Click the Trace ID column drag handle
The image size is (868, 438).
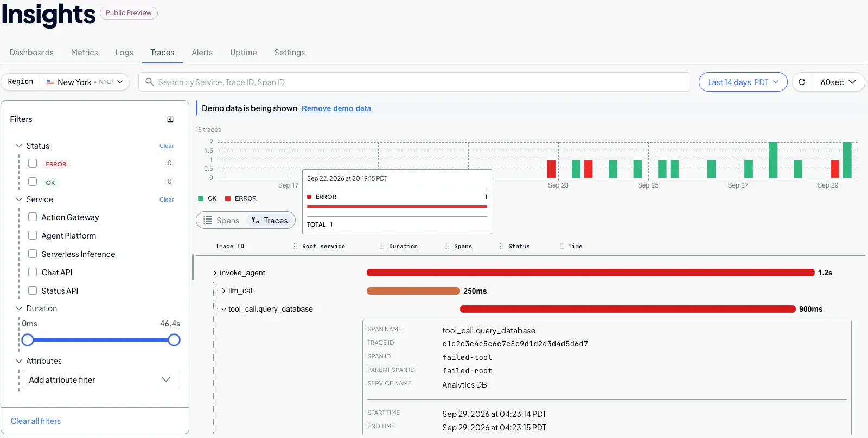pos(296,246)
